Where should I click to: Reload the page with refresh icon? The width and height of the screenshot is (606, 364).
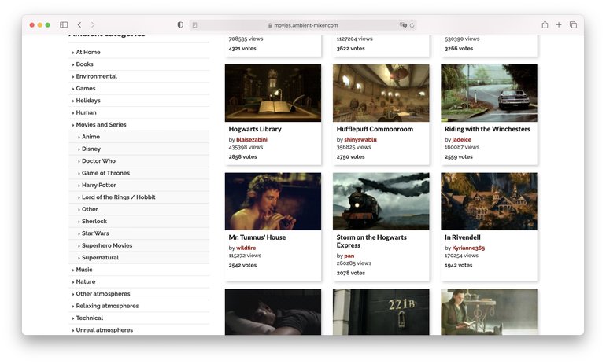(412, 25)
